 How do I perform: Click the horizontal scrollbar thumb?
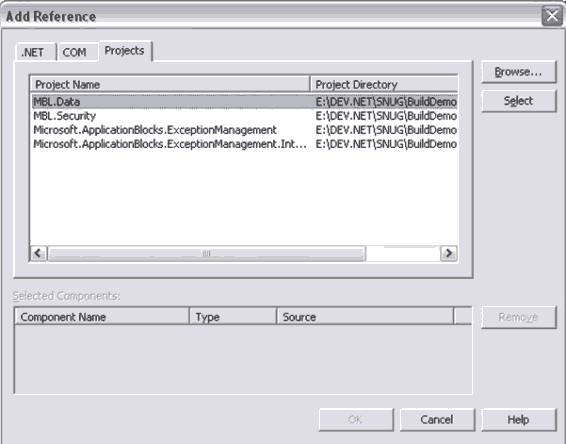point(206,253)
